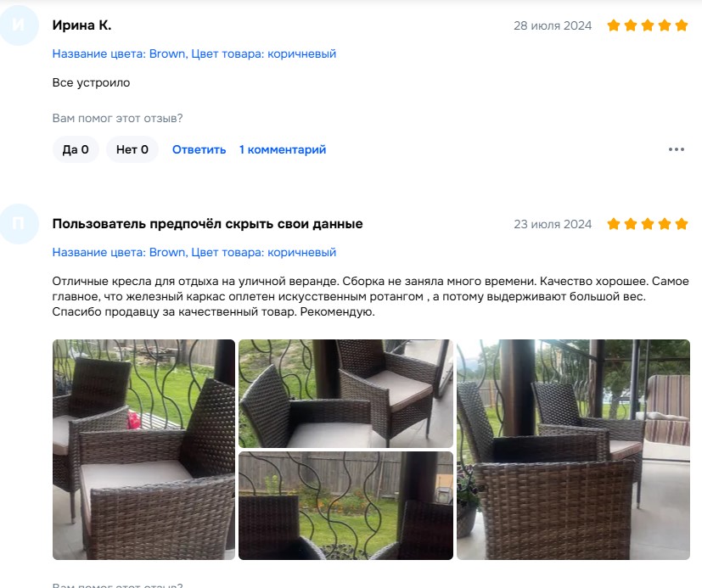
Task: Vote 'Нет 0' on Ирина's review
Action: (132, 149)
